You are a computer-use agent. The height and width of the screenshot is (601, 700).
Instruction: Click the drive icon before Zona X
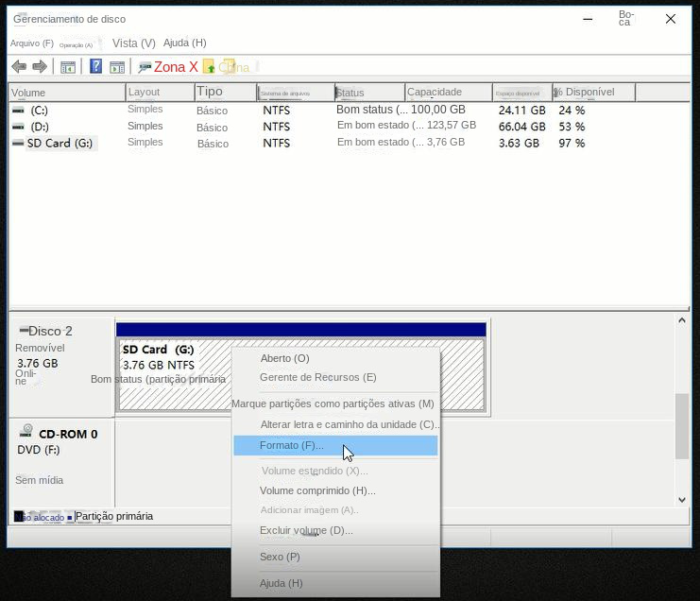145,67
